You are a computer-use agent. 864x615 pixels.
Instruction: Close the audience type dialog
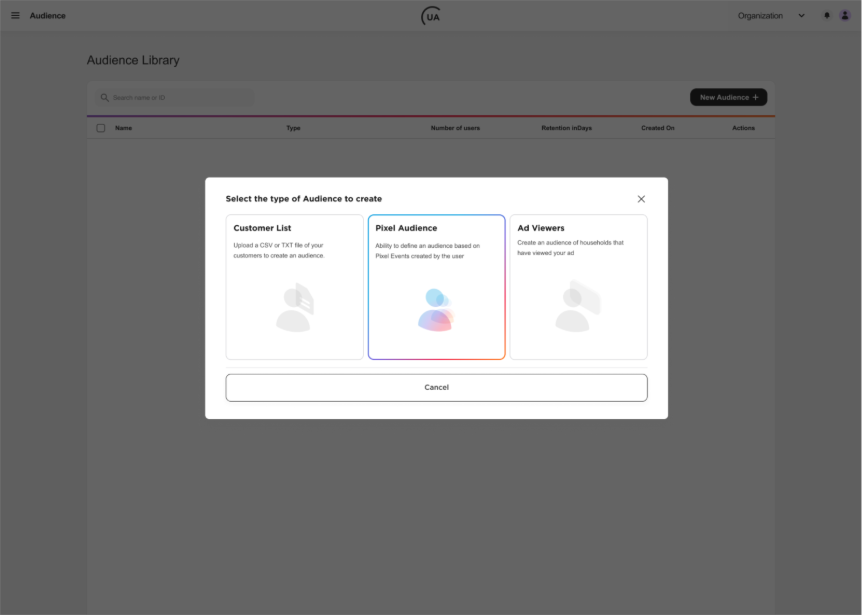tap(641, 198)
